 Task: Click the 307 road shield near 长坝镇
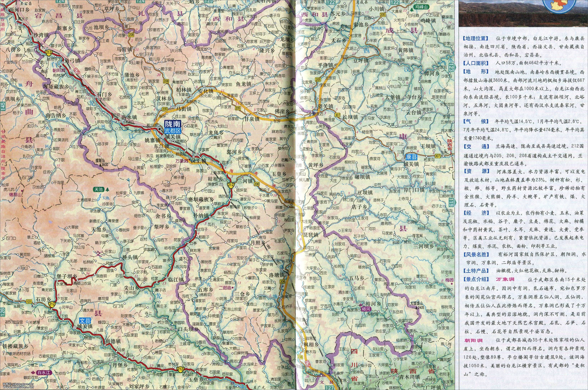[x=337, y=115]
